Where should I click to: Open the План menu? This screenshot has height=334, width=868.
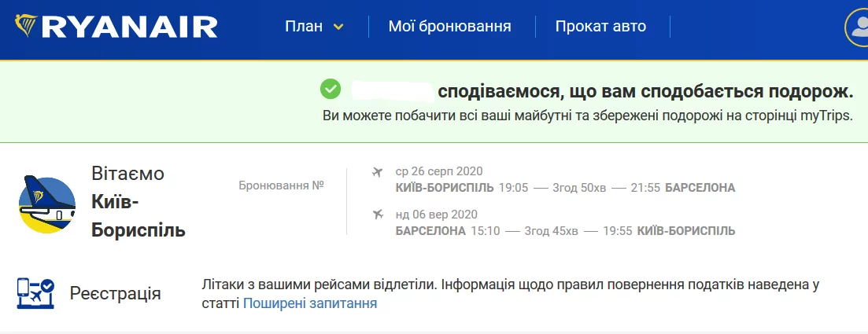tap(304, 27)
